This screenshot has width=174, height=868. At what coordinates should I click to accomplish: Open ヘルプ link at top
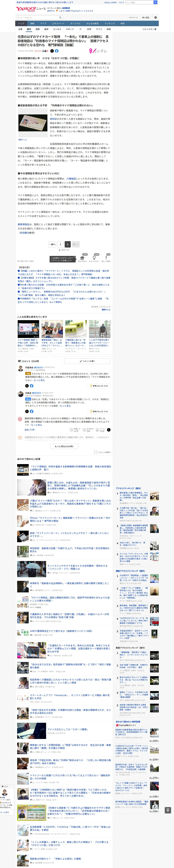coord(121,2)
